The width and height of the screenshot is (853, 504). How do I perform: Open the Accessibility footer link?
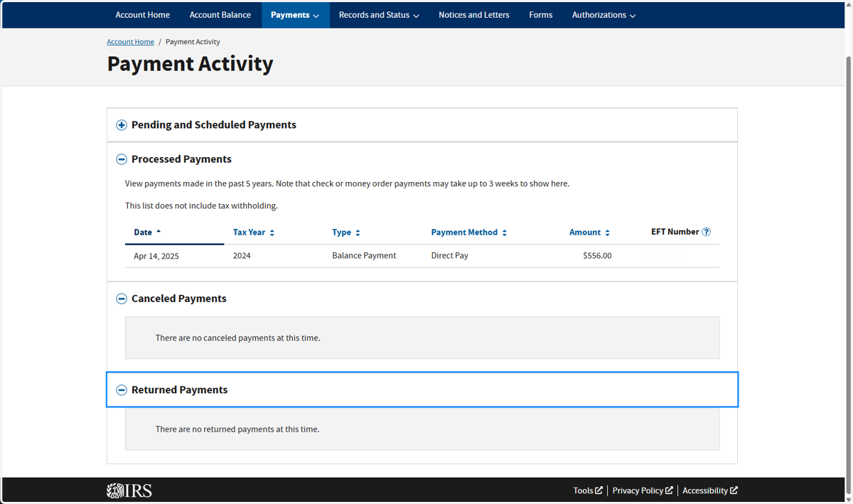coord(710,490)
